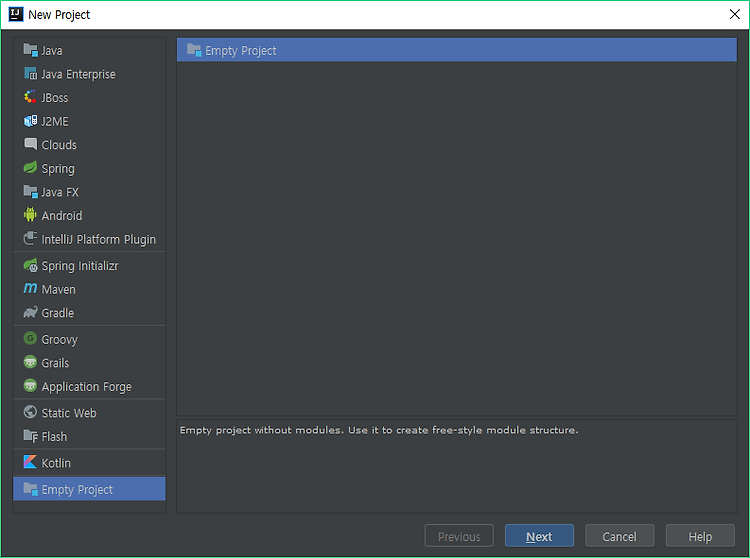This screenshot has width=750, height=558.
Task: Click the Grails icon
Action: [x=31, y=362]
